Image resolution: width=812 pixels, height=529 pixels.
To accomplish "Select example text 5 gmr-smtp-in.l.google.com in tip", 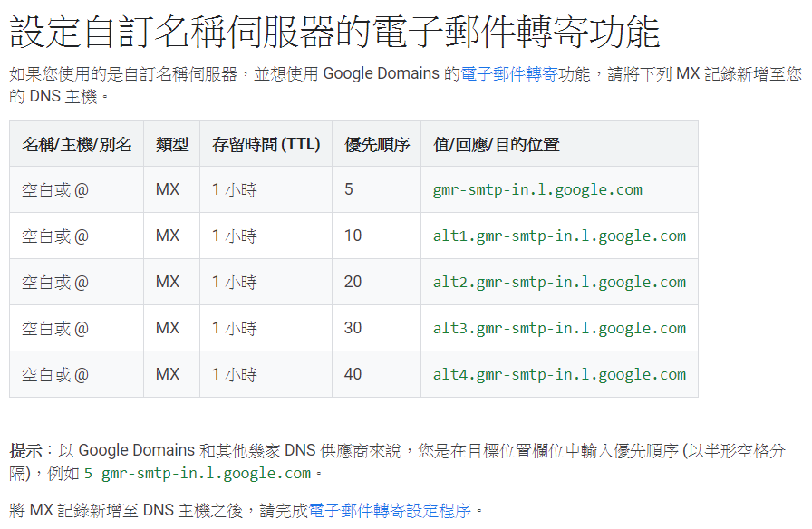I will click(198, 473).
